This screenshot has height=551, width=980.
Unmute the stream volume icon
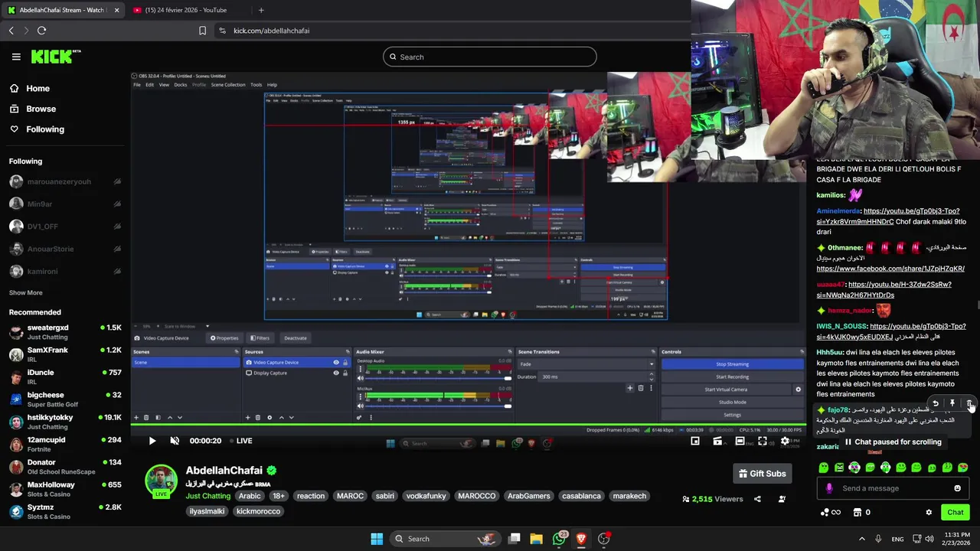click(x=175, y=441)
